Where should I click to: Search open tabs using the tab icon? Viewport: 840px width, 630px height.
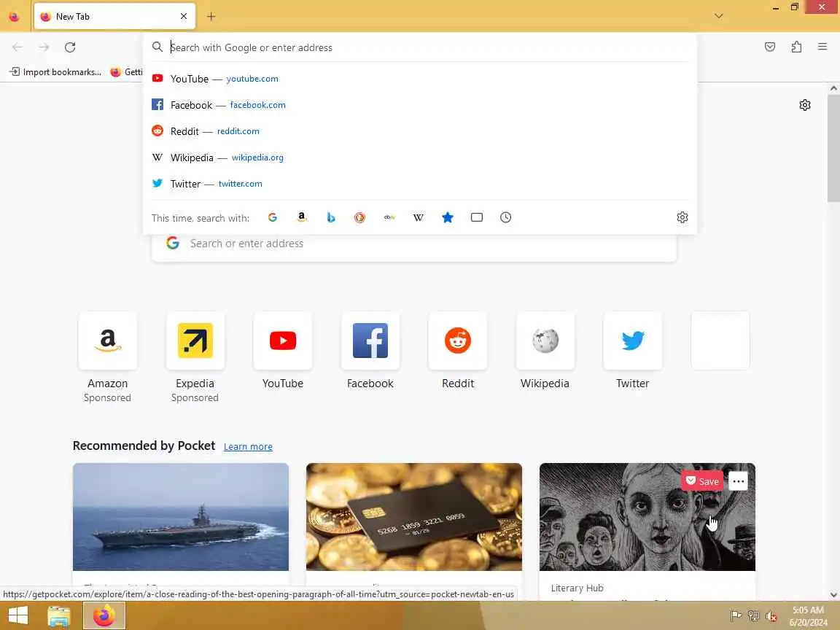(x=477, y=217)
